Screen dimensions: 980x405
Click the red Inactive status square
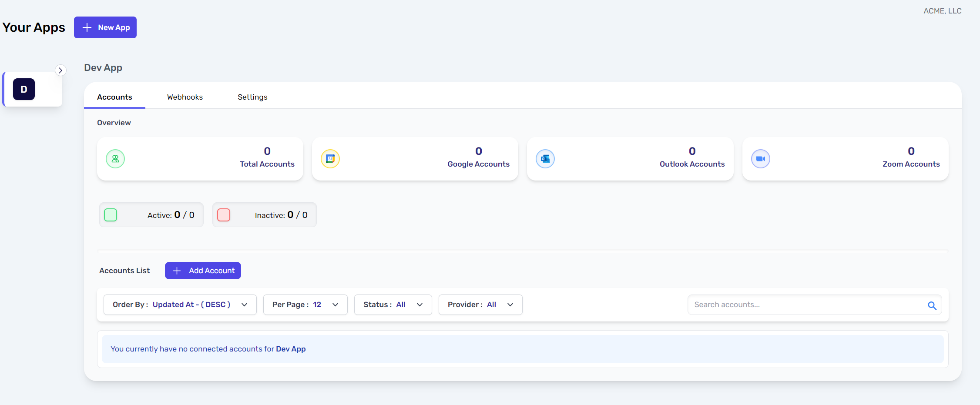(x=224, y=215)
